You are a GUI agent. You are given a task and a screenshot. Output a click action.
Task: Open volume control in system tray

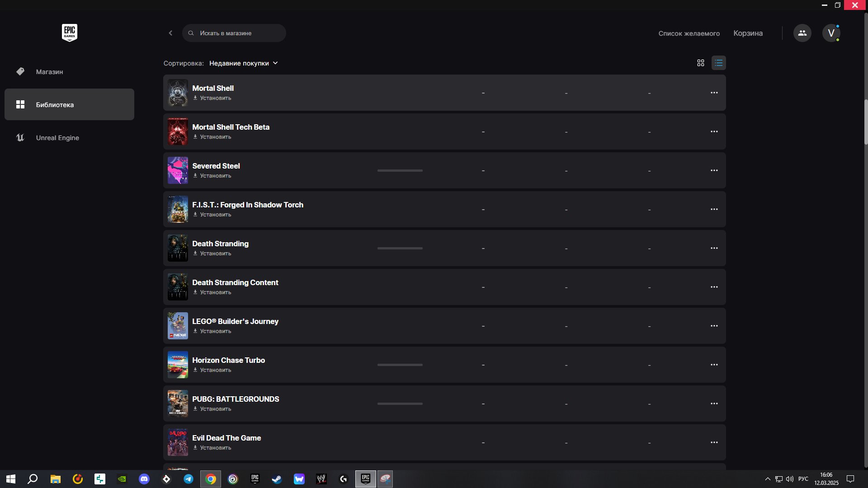click(x=790, y=479)
